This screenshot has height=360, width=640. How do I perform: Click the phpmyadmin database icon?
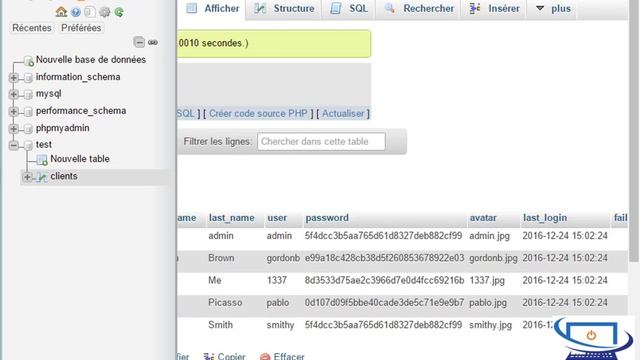[28, 129]
